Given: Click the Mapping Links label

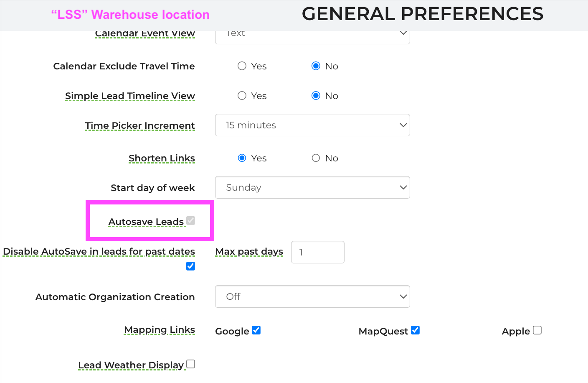Looking at the screenshot, I should tap(160, 330).
